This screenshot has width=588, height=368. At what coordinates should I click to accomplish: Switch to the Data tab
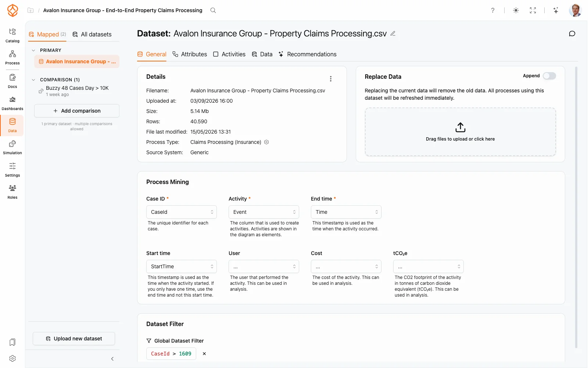pyautogui.click(x=262, y=54)
